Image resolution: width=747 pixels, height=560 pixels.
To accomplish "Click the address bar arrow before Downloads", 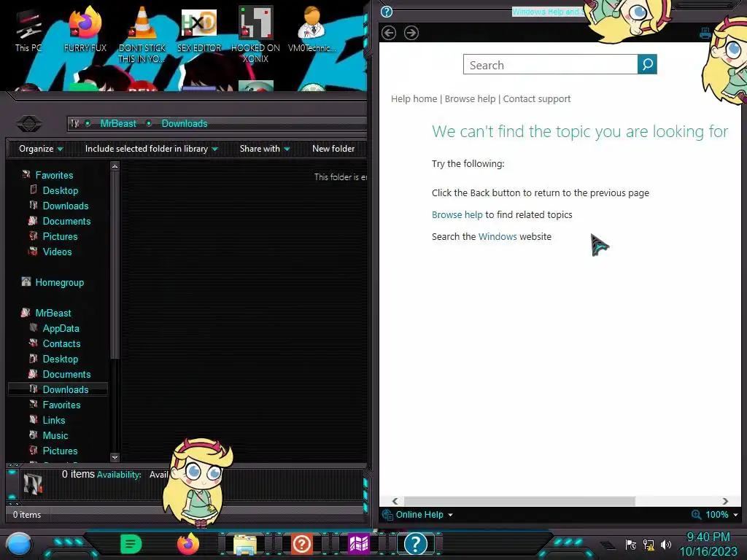I will click(149, 124).
